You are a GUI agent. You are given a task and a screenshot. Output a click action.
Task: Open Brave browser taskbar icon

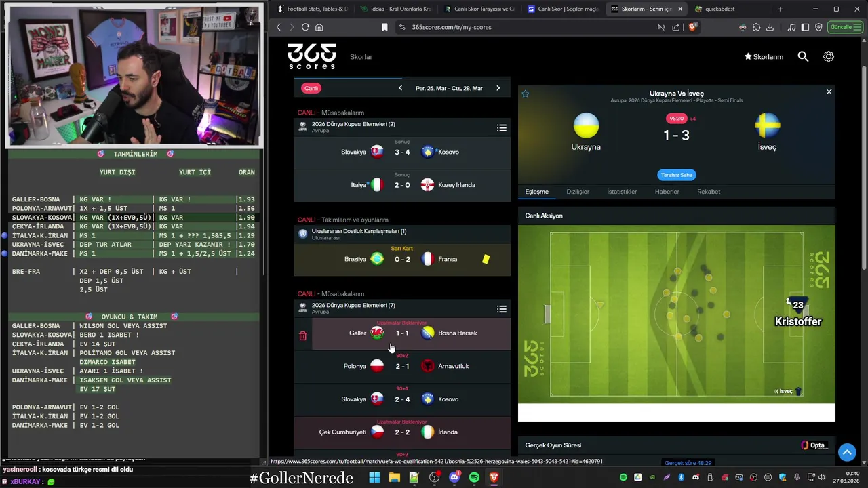tap(494, 478)
